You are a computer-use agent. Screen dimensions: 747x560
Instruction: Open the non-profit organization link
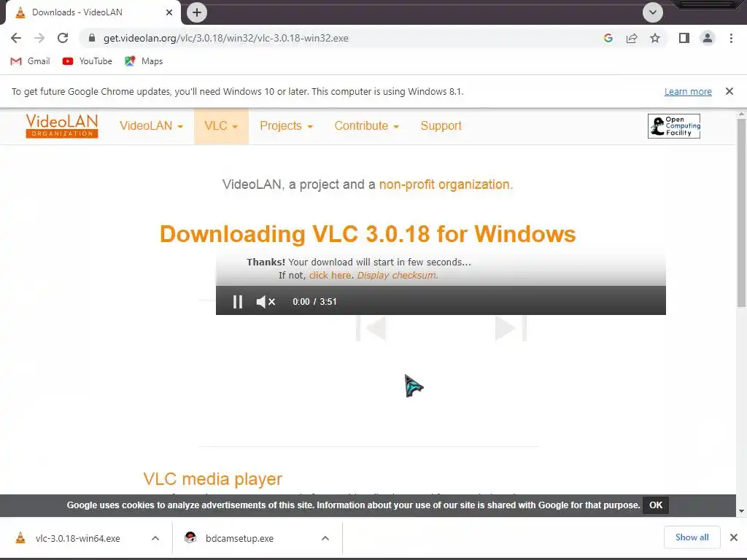tap(446, 184)
